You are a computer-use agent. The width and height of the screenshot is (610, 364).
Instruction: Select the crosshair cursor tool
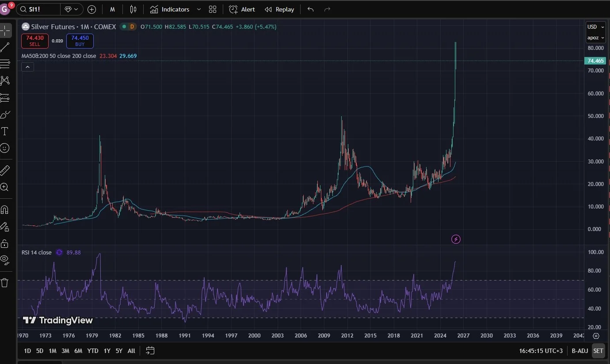coord(5,30)
